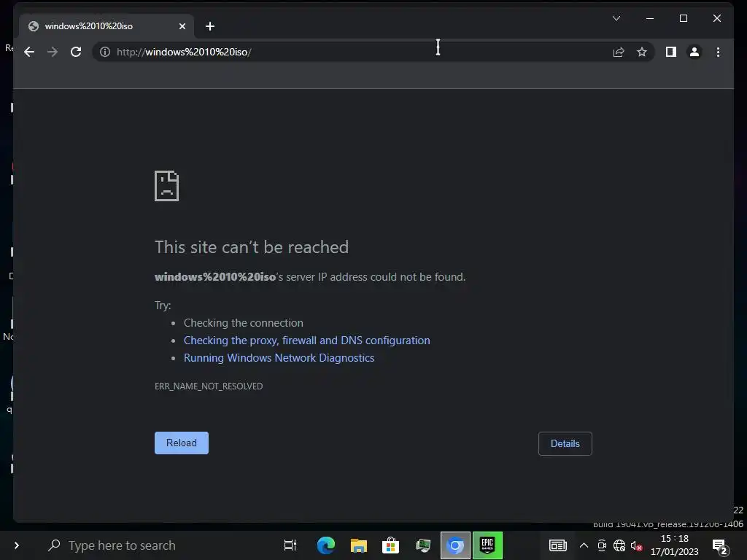The image size is (747, 560).
Task: Open the browser side panel
Action: click(x=671, y=52)
